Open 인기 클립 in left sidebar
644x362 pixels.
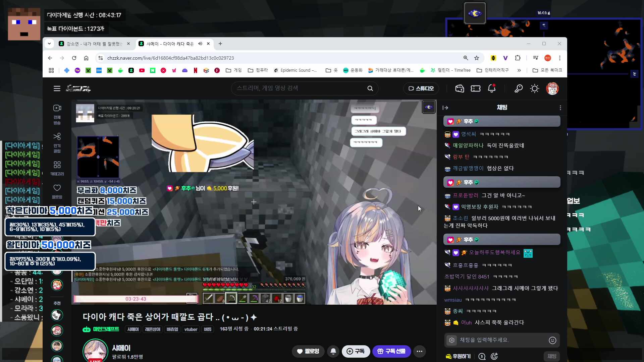tap(57, 143)
